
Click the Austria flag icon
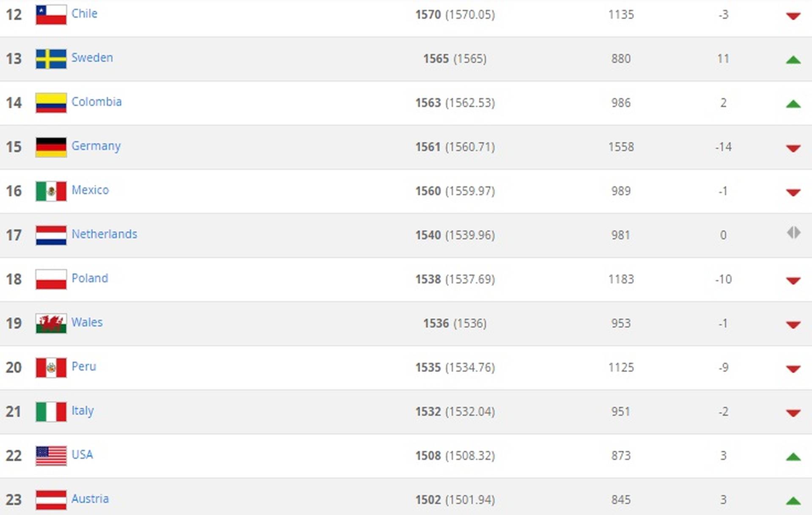51,500
